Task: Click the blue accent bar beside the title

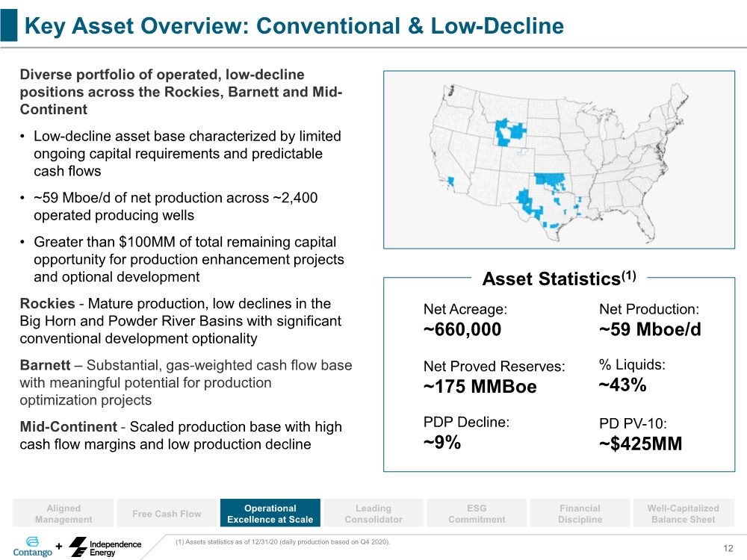Action: coord(8,26)
